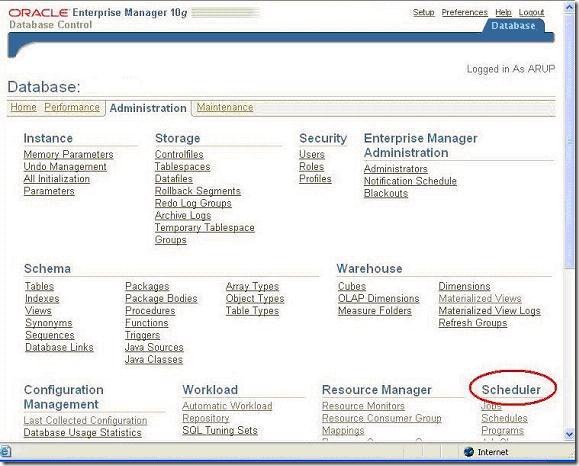The width and height of the screenshot is (579, 466).
Task: Select the Administration tab
Action: [x=148, y=108]
